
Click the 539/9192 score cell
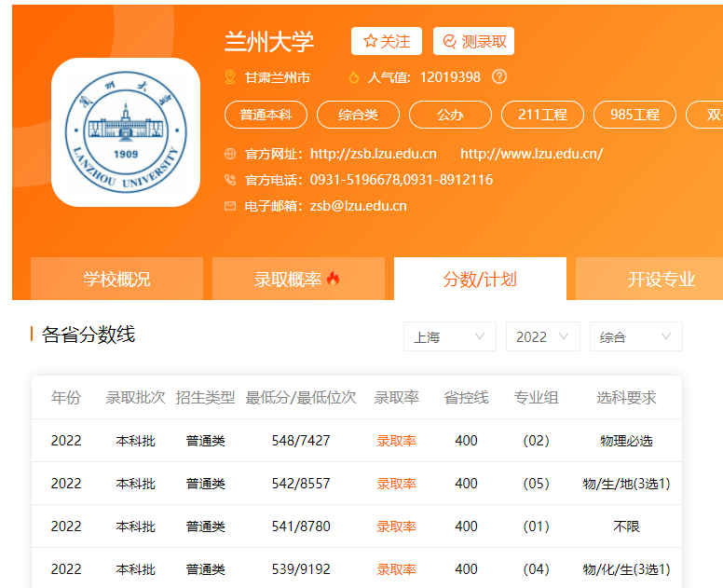coord(301,569)
